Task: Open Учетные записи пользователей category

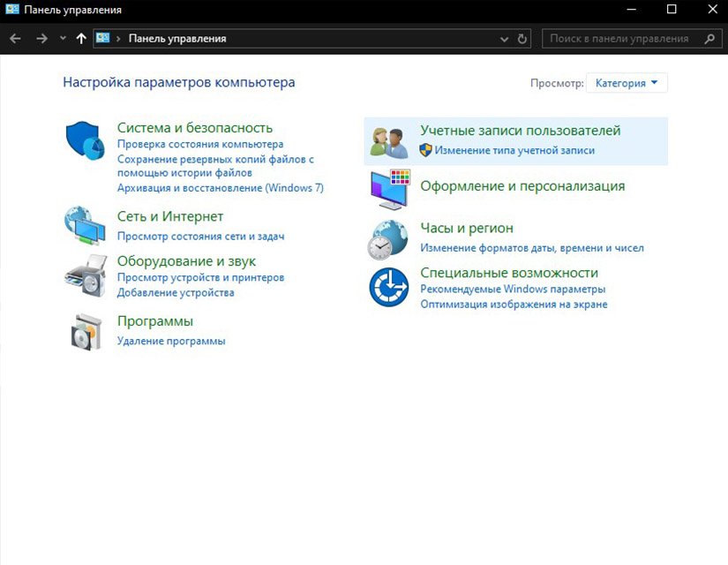Action: click(521, 131)
